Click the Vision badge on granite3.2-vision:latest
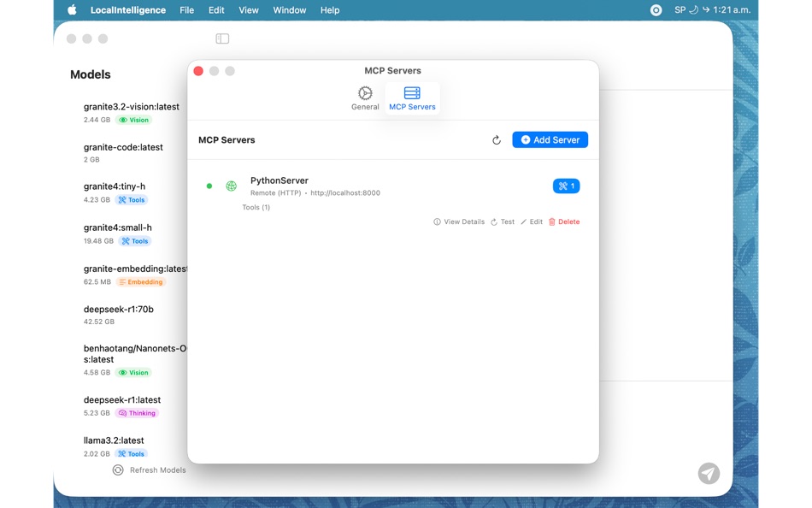Image resolution: width=812 pixels, height=508 pixels. click(132, 120)
